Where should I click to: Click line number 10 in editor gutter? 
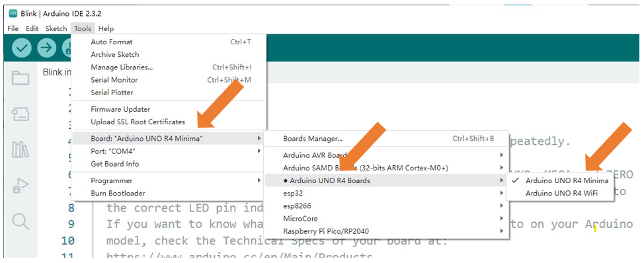tap(67, 241)
